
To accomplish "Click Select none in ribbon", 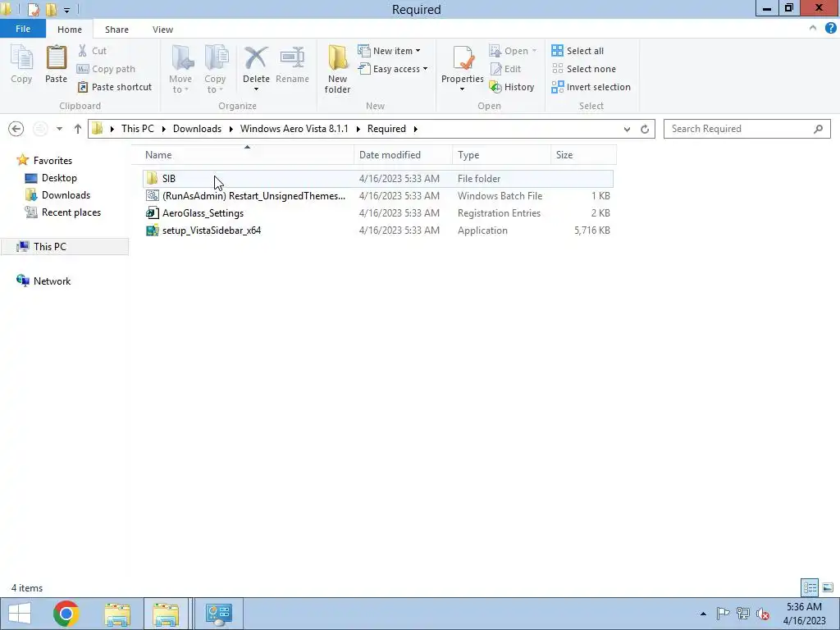I will [x=584, y=69].
